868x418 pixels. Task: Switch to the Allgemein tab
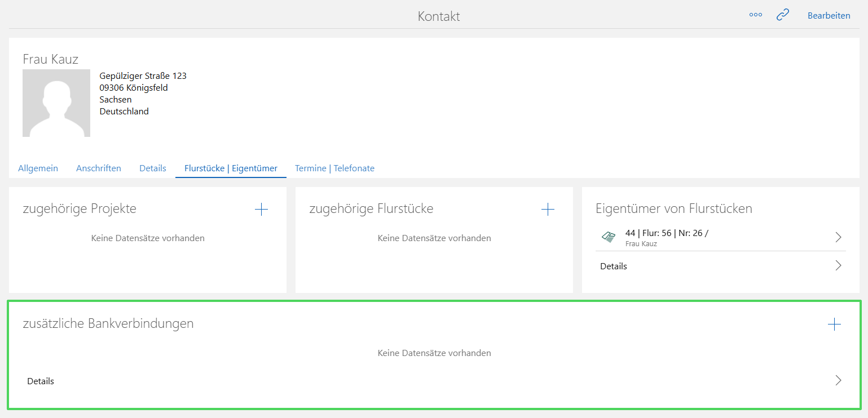38,168
